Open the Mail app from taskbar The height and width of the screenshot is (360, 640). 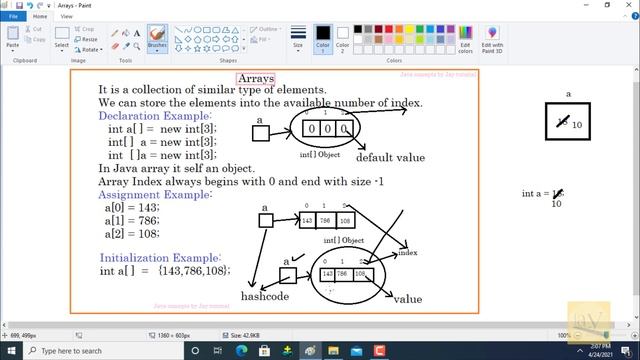point(356,351)
